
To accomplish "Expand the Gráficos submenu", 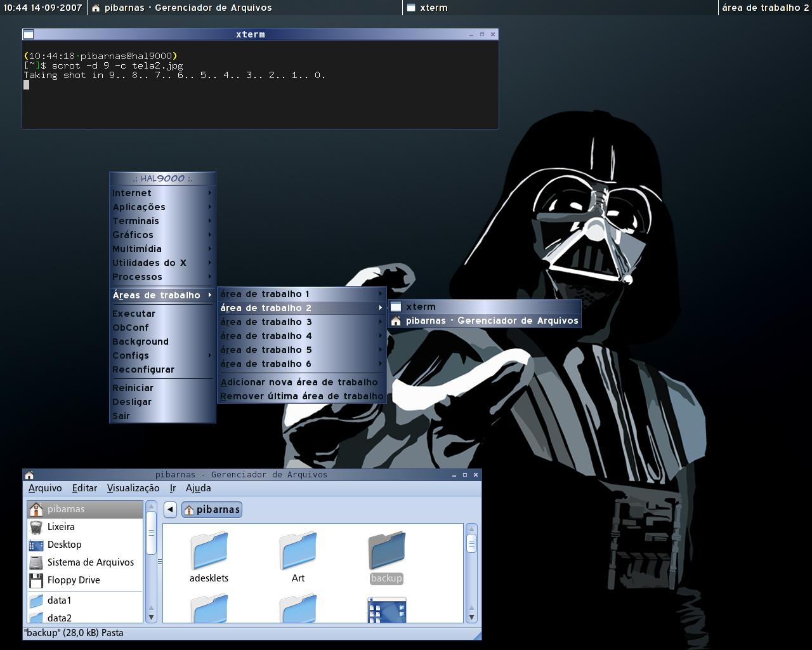I will pos(162,235).
